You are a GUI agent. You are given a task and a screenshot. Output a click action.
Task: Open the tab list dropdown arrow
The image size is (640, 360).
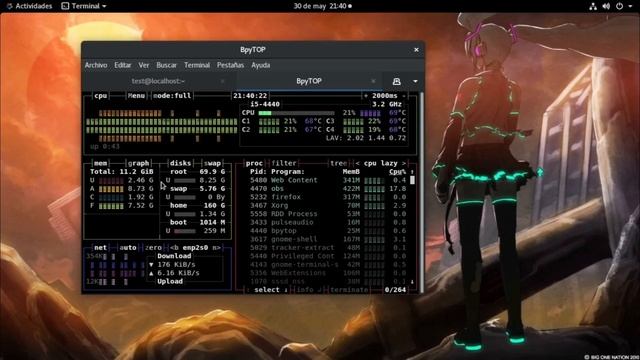coord(415,82)
